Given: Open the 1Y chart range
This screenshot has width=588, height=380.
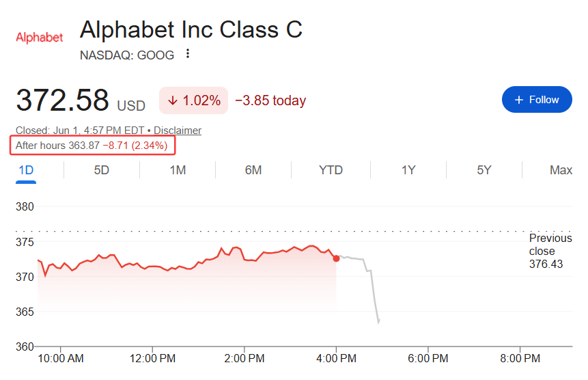Looking at the screenshot, I should pos(408,170).
